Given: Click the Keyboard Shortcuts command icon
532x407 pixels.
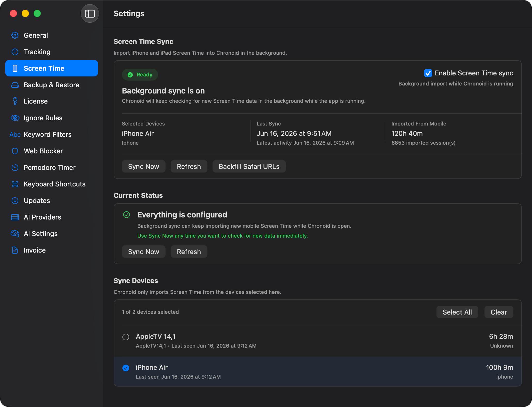Looking at the screenshot, I should (15, 184).
